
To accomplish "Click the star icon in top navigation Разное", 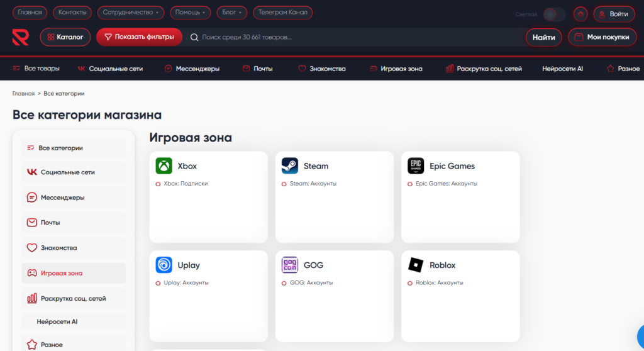I will point(610,69).
